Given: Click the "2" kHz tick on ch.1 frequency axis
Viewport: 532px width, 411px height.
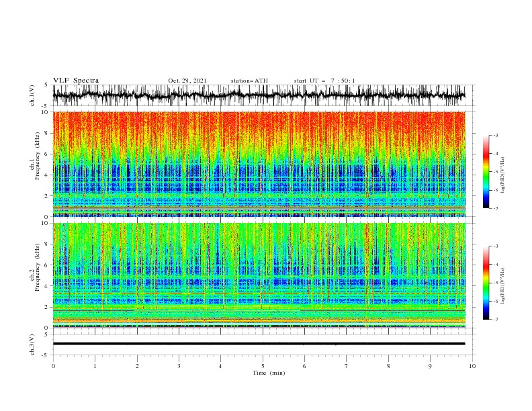Looking at the screenshot, I should (x=46, y=196).
